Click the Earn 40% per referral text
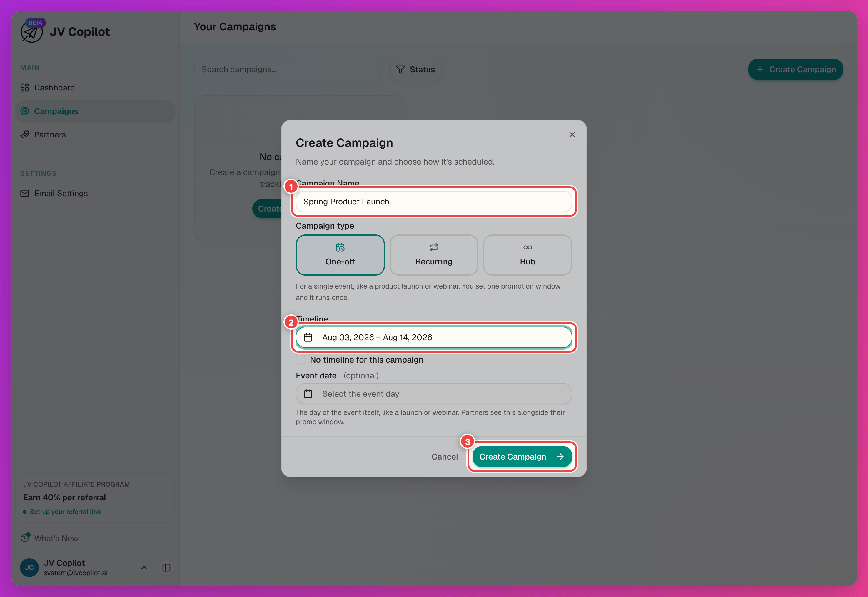Viewport: 868px width, 597px height. [x=64, y=497]
